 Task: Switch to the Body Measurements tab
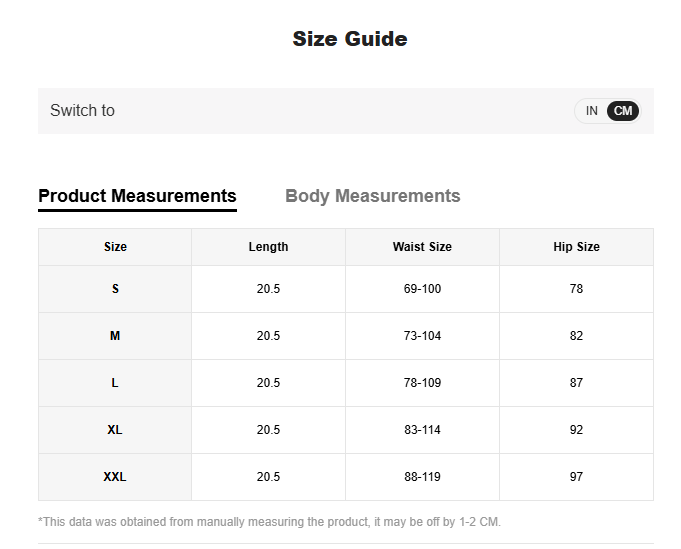372,196
